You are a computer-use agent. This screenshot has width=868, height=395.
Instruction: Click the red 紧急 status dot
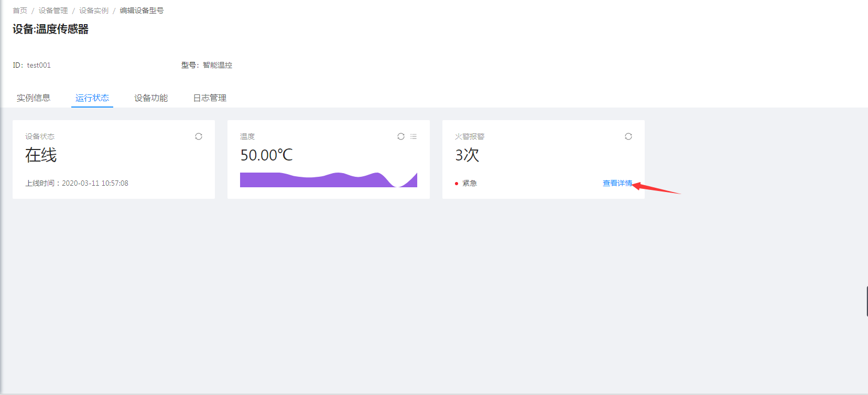tap(457, 184)
